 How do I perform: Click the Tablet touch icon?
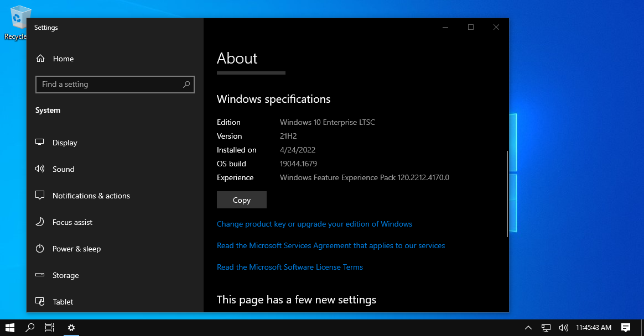coord(40,302)
